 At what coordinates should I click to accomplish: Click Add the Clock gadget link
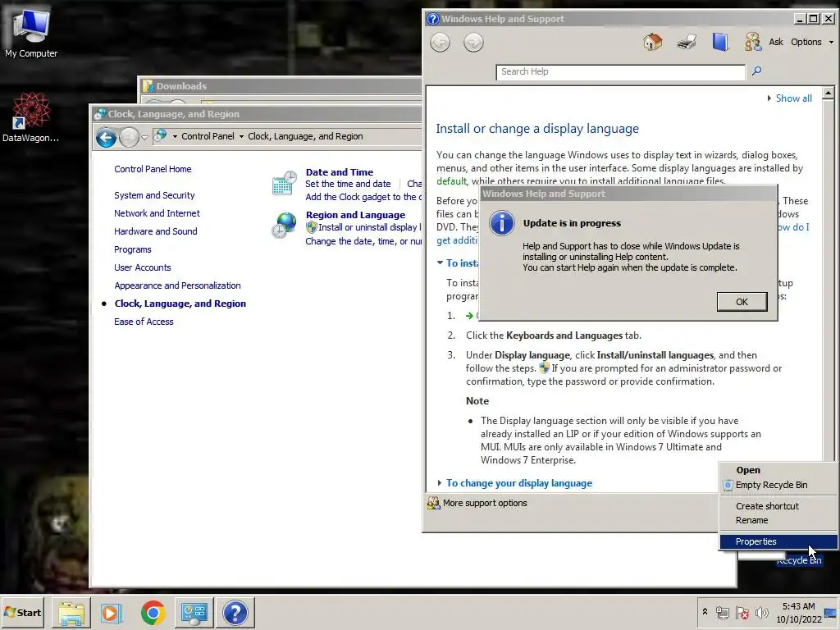click(363, 197)
